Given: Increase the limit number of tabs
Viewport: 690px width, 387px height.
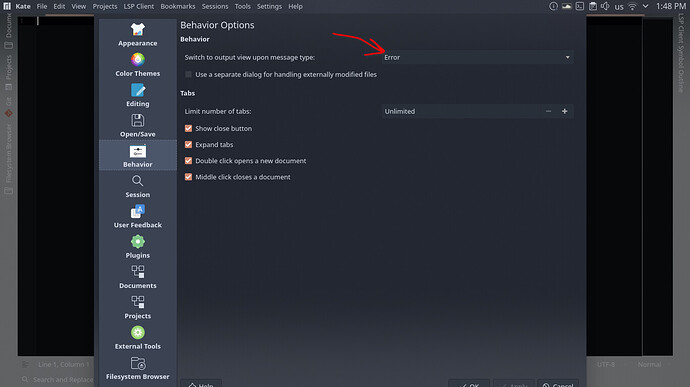Looking at the screenshot, I should [565, 111].
